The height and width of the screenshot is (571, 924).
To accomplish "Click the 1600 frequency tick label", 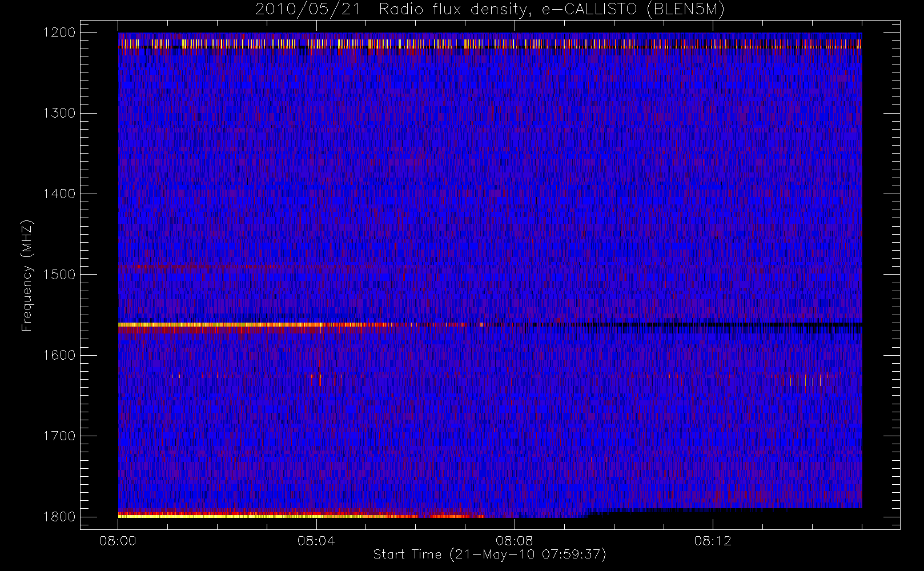I will pyautogui.click(x=59, y=355).
